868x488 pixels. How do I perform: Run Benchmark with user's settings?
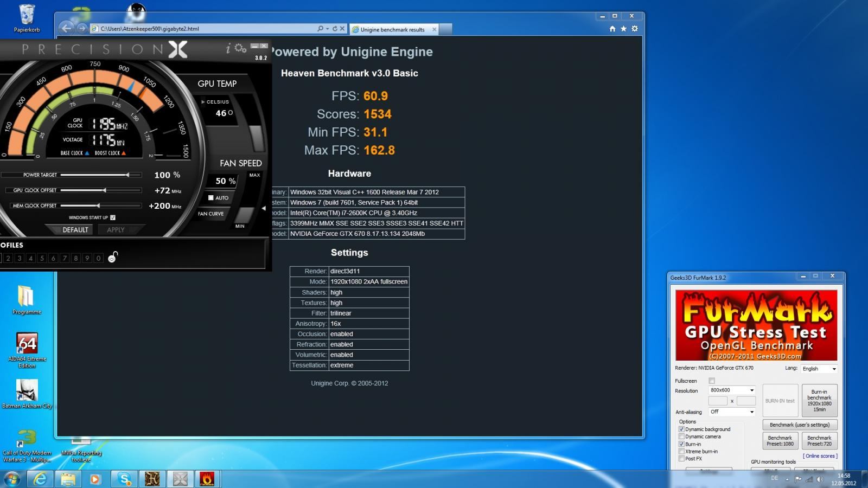[x=800, y=425]
